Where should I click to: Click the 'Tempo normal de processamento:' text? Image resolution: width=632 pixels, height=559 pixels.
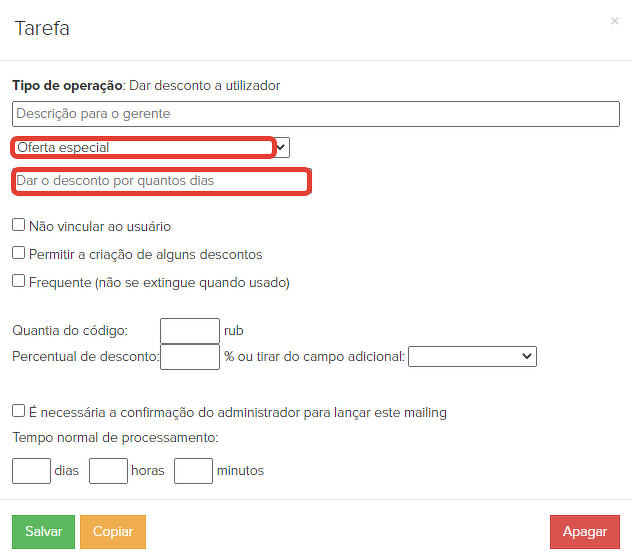[x=115, y=437]
